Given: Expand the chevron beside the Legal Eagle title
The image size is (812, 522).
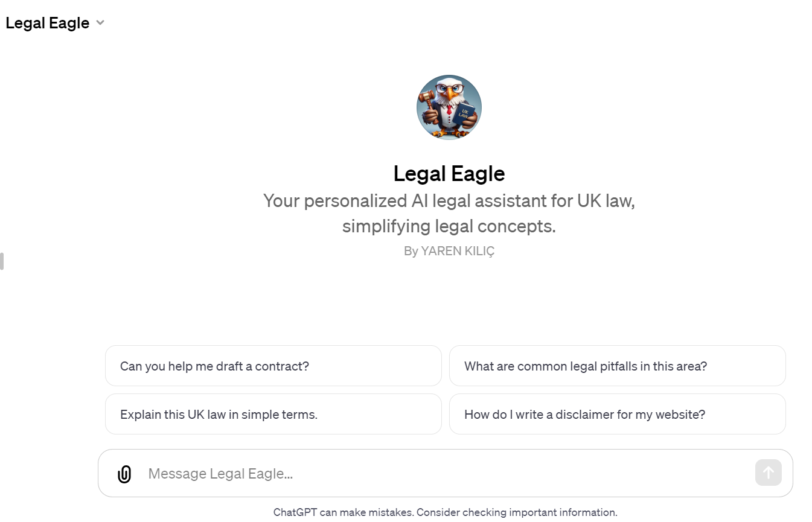Looking at the screenshot, I should (100, 23).
